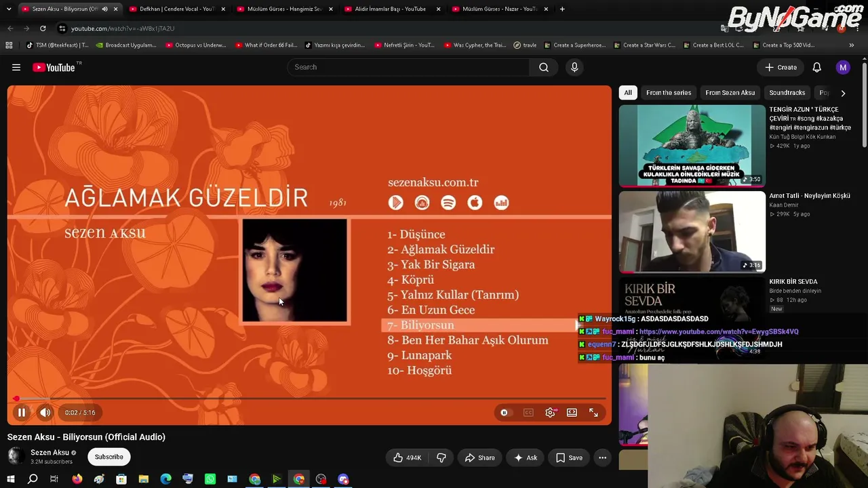
Task: Open YouTube notifications bell
Action: click(817, 67)
